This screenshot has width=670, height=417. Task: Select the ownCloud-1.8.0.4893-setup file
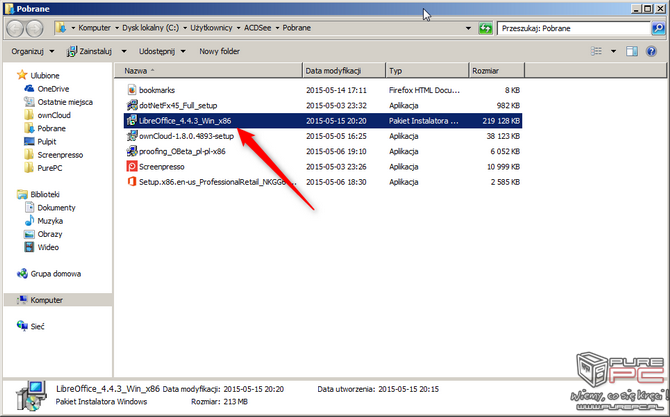tap(186, 135)
